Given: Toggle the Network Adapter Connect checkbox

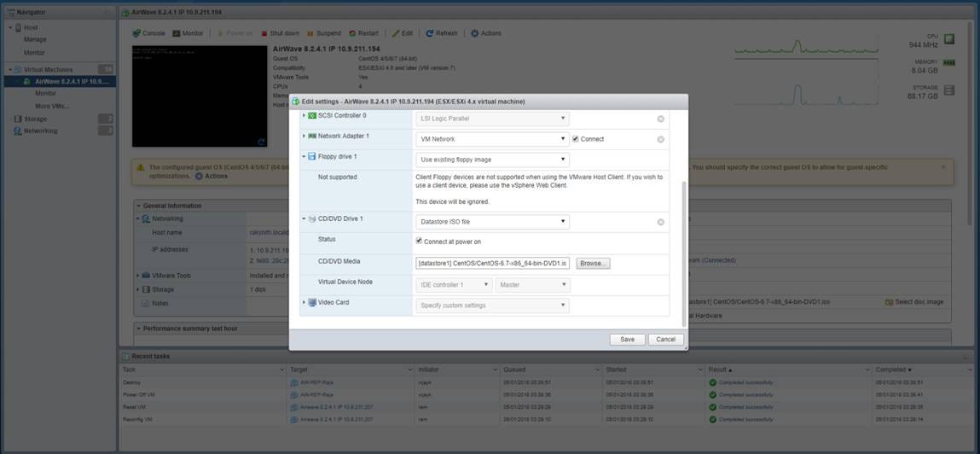Looking at the screenshot, I should (576, 139).
